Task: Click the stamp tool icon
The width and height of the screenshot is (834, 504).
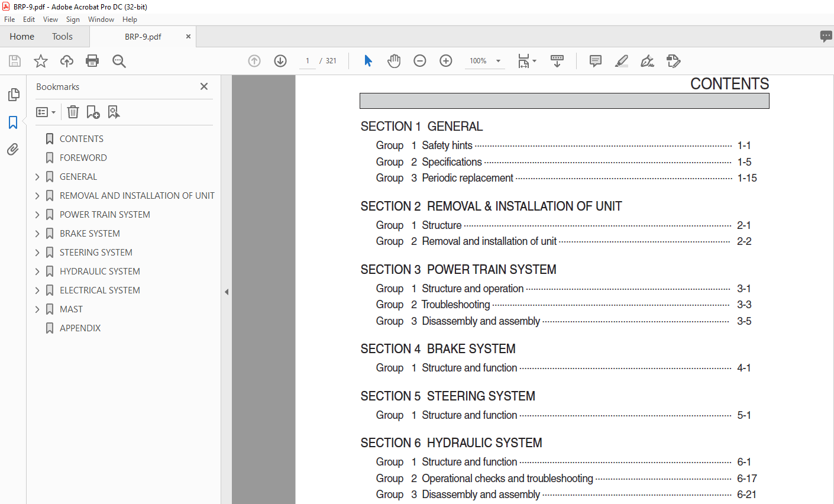Action: coord(673,61)
